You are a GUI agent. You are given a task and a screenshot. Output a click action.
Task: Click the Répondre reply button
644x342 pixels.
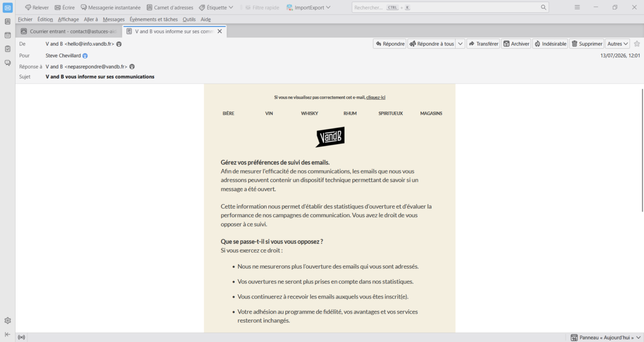pyautogui.click(x=390, y=44)
